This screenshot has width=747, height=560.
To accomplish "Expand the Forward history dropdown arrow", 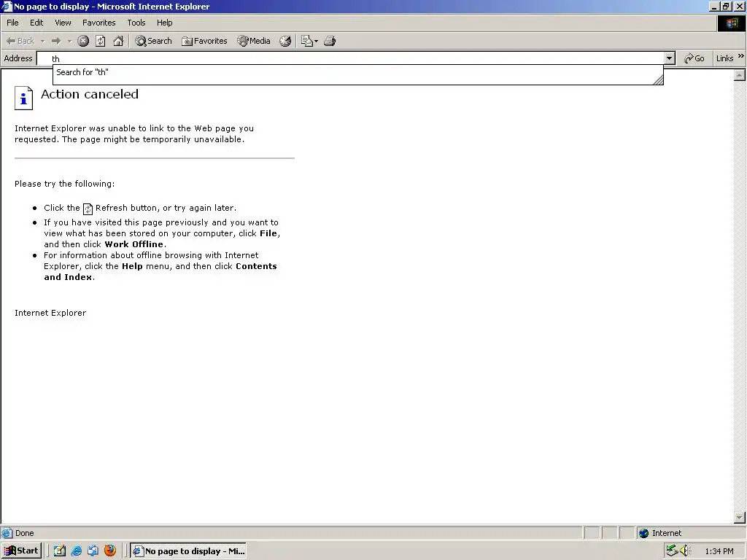I will tap(69, 41).
